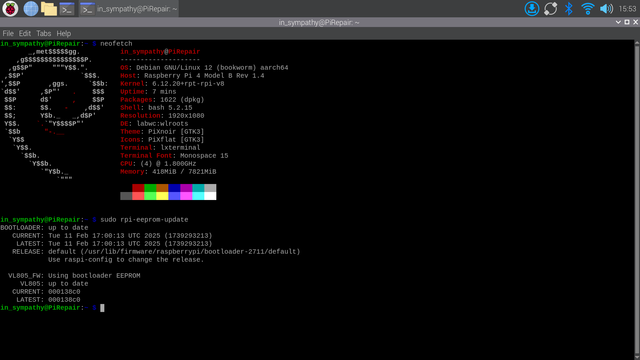
Task: Launch the web browser globe icon
Action: tap(31, 9)
